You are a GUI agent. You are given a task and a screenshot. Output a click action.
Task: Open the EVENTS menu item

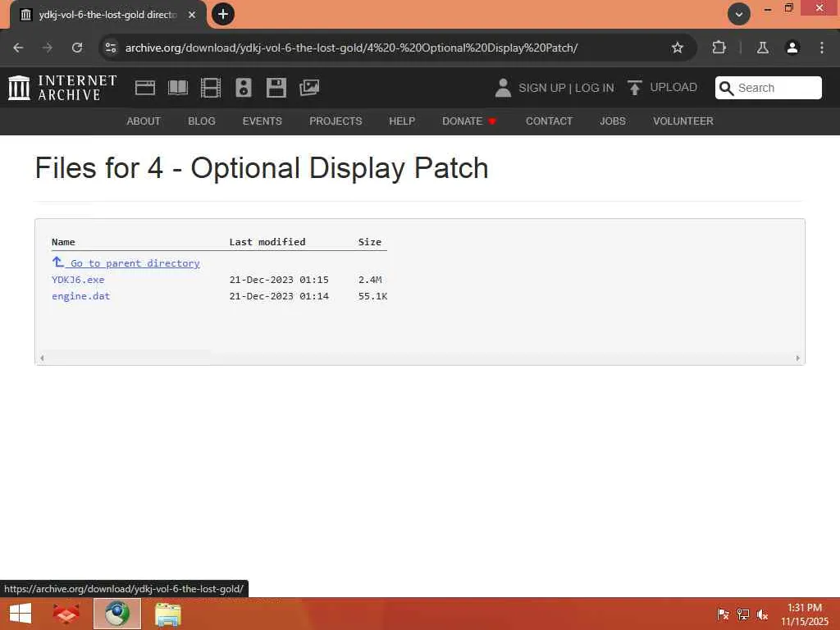[262, 121]
